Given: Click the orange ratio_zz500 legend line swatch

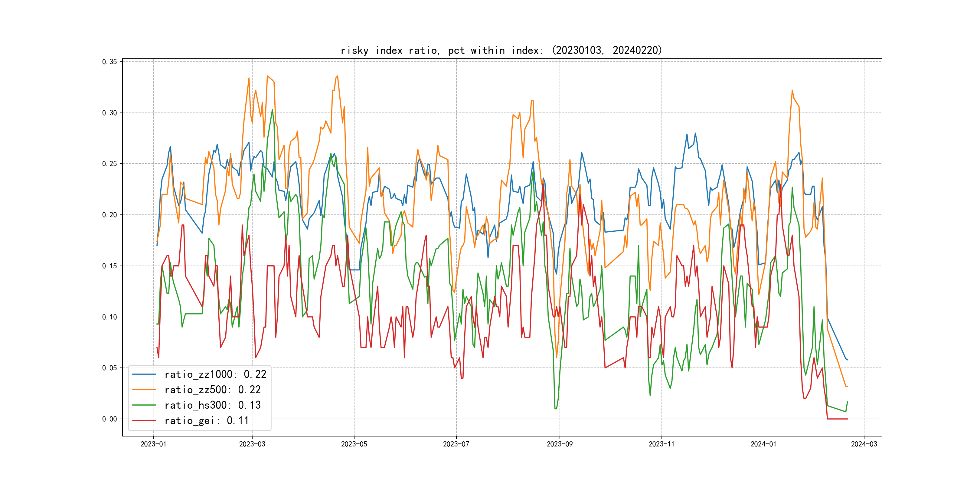Looking at the screenshot, I should [144, 390].
